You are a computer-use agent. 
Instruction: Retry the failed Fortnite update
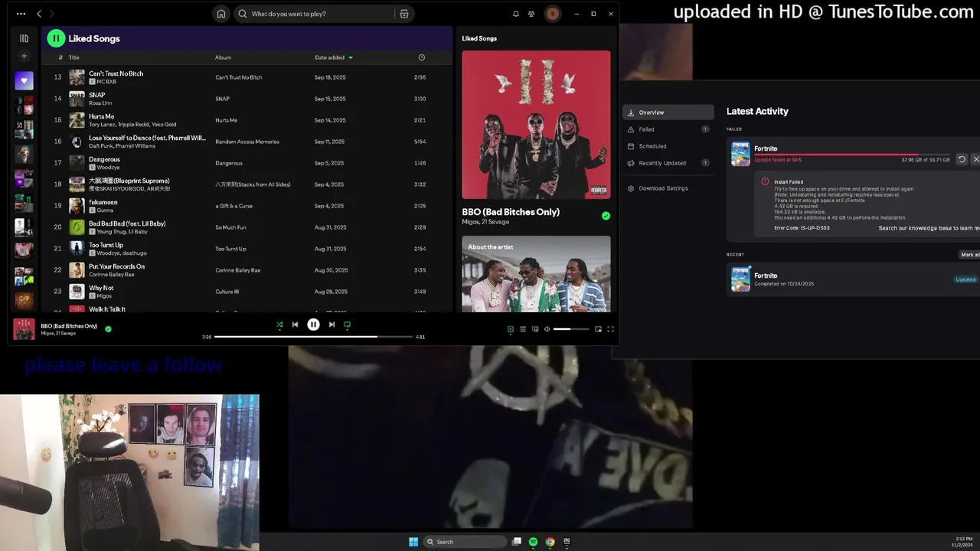coord(962,159)
